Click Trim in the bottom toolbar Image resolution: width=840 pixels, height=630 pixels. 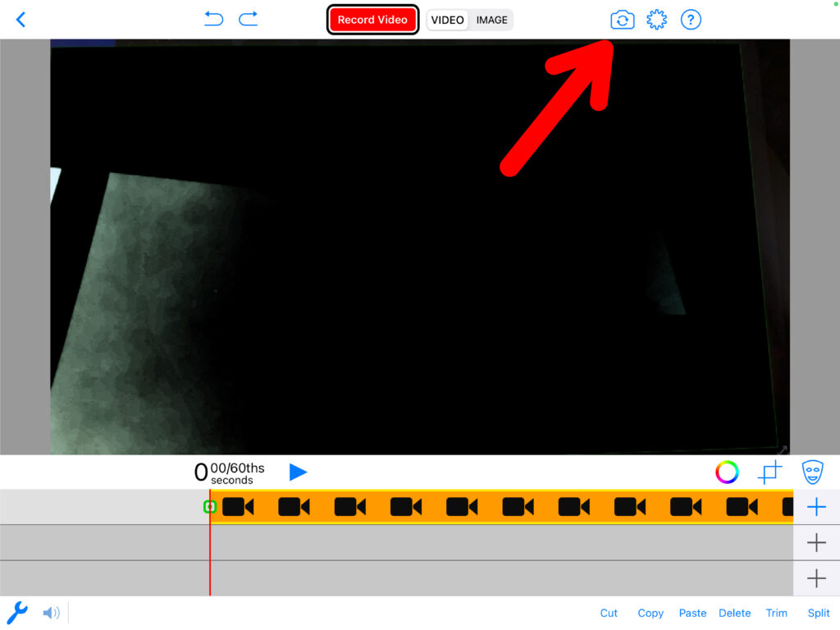[776, 613]
